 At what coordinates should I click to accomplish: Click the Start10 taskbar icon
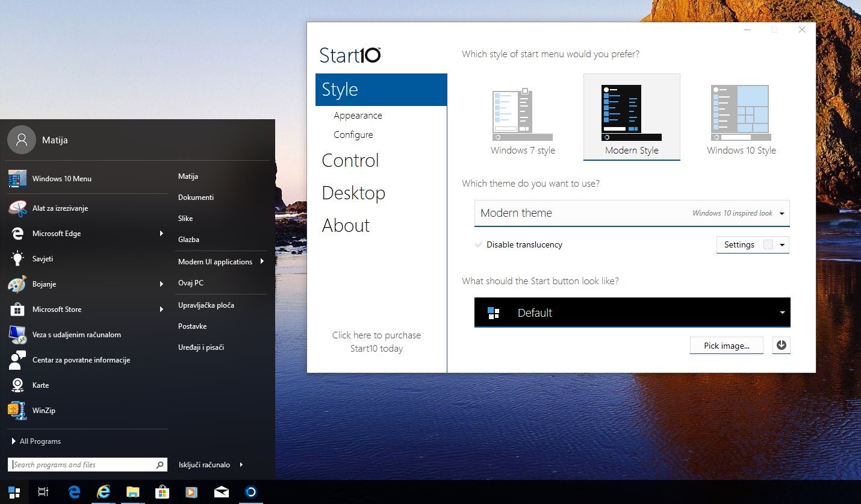point(250,492)
